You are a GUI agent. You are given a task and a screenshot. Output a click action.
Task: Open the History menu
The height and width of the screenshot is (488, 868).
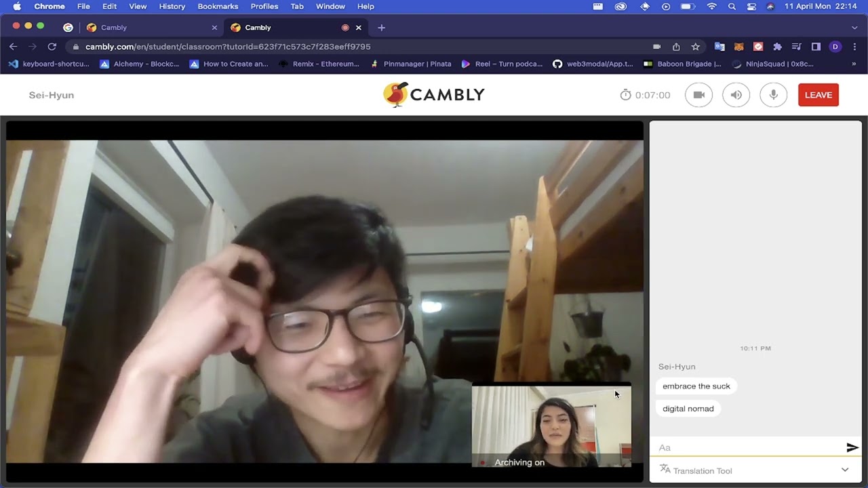click(x=172, y=7)
